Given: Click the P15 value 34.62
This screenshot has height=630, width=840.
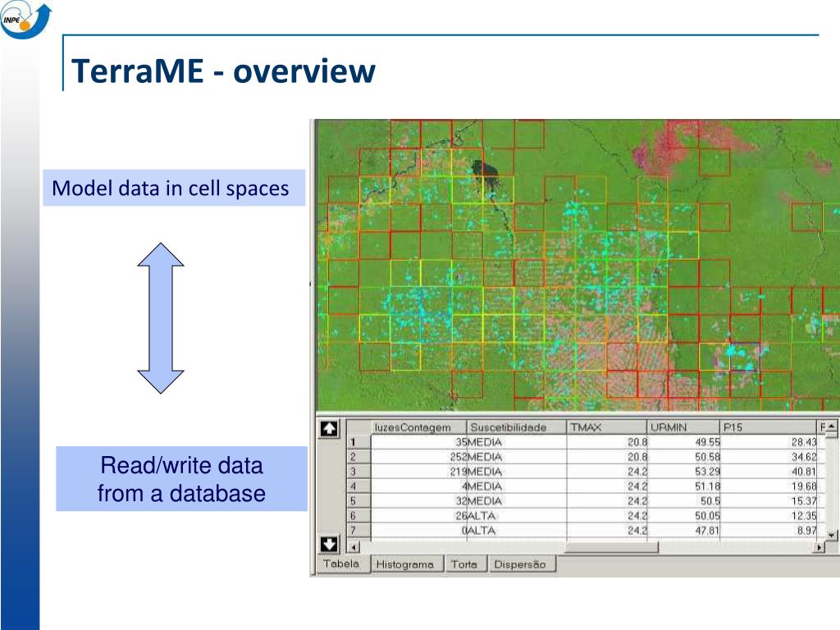Looking at the screenshot, I should click(804, 457).
